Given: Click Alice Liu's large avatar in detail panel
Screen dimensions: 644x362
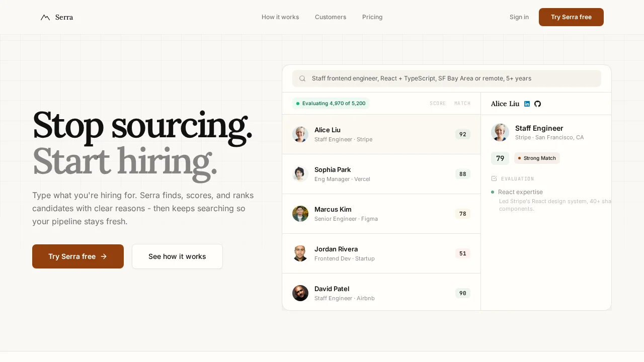Looking at the screenshot, I should coord(500,132).
